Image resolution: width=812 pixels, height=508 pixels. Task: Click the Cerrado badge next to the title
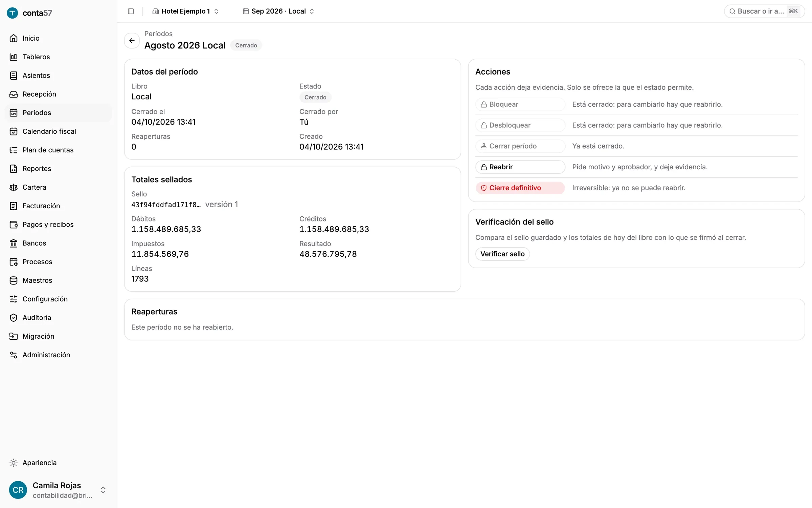pos(246,45)
